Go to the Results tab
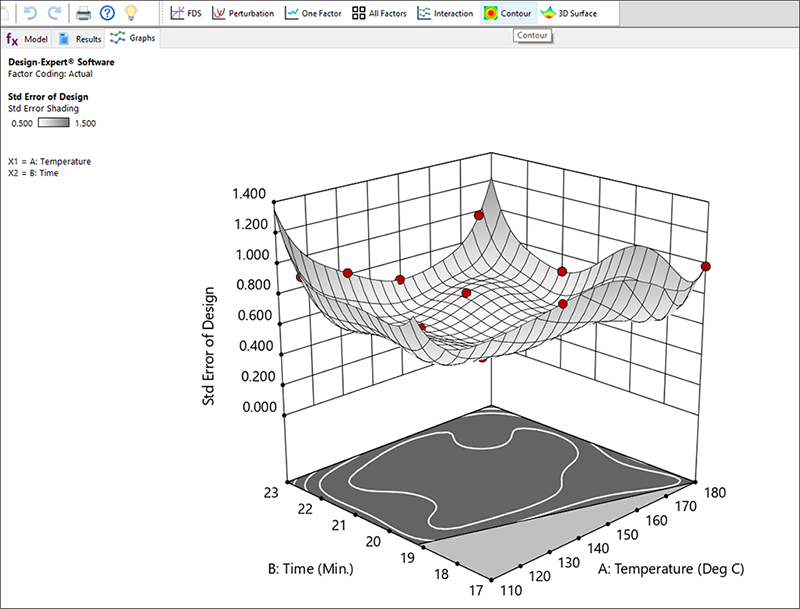800x609 pixels. coord(80,39)
